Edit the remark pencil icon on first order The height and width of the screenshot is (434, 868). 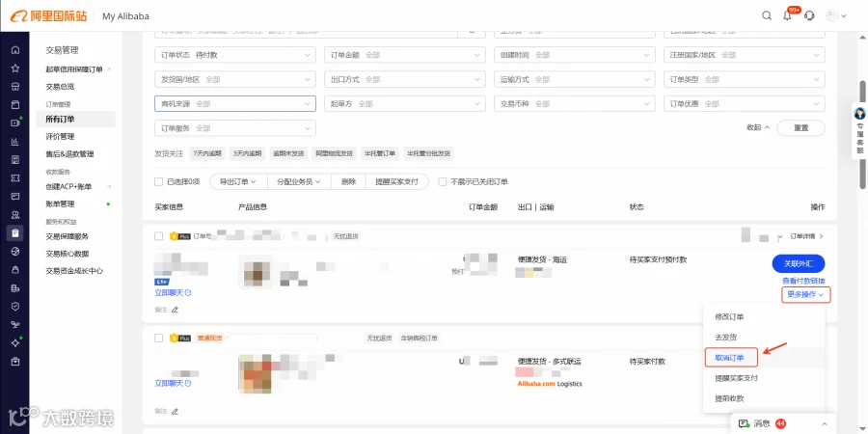tap(175, 310)
